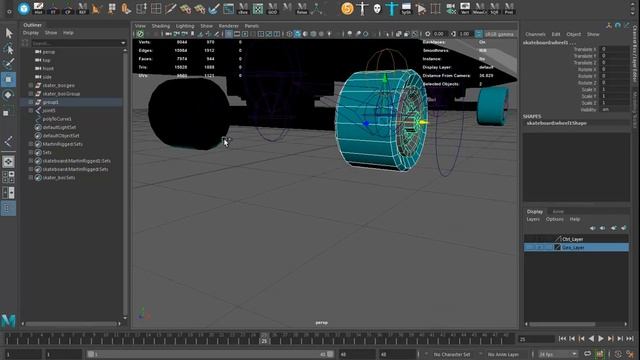Click the Translate X value field
Image resolution: width=640 pixels, height=360 pixels.
(615, 49)
